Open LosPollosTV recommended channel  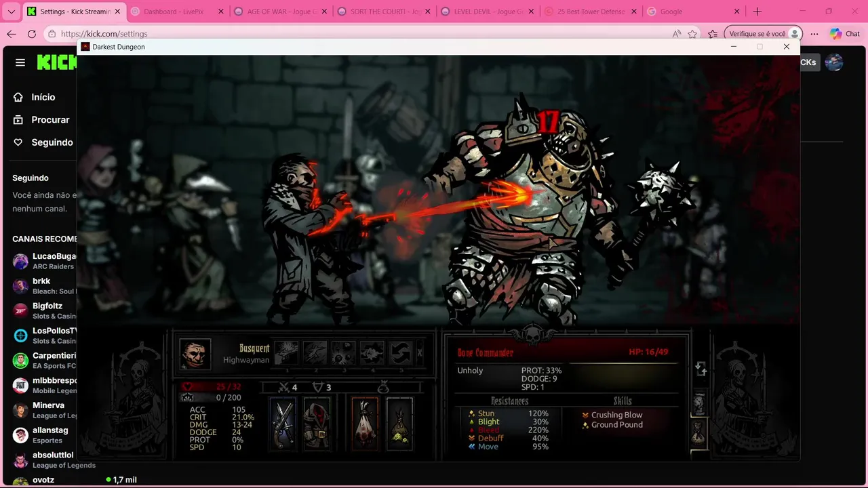pos(44,335)
